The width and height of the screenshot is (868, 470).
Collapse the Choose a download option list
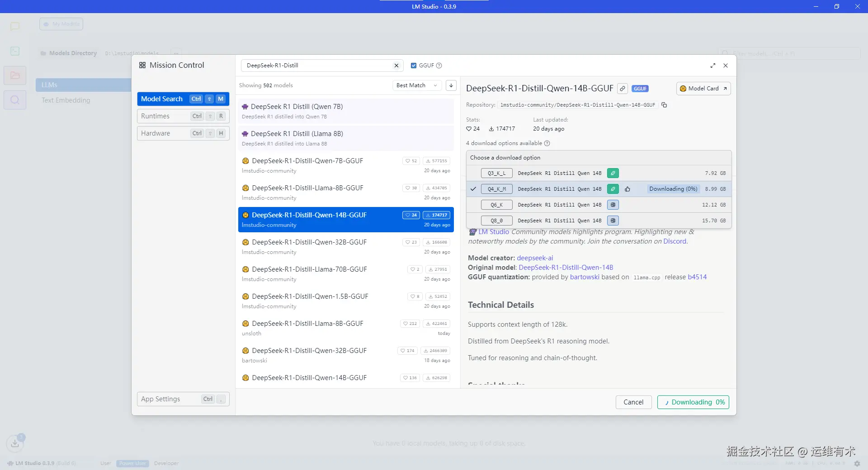tap(599, 158)
